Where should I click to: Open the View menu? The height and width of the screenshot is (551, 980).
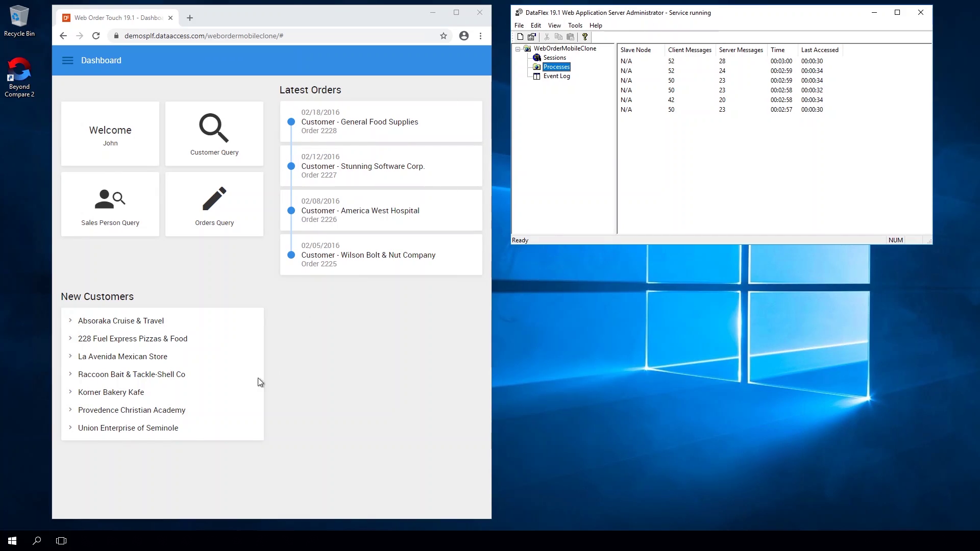[554, 26]
